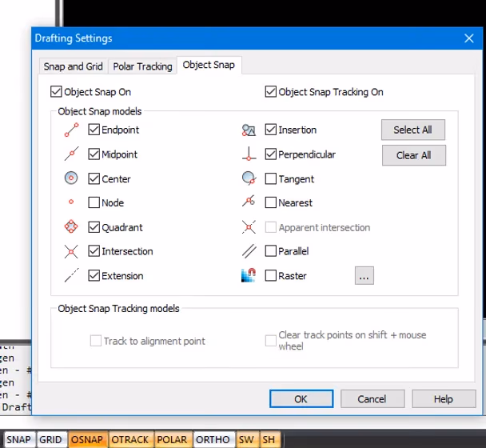Toggle the Perpendicular checkbox
This screenshot has height=448, width=486.
click(271, 154)
